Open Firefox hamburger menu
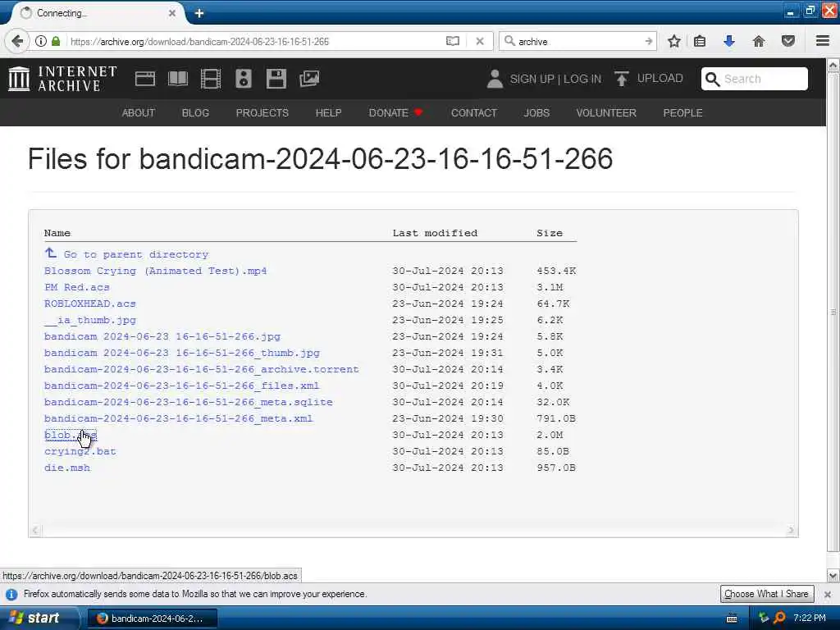The width and height of the screenshot is (840, 630). [823, 41]
